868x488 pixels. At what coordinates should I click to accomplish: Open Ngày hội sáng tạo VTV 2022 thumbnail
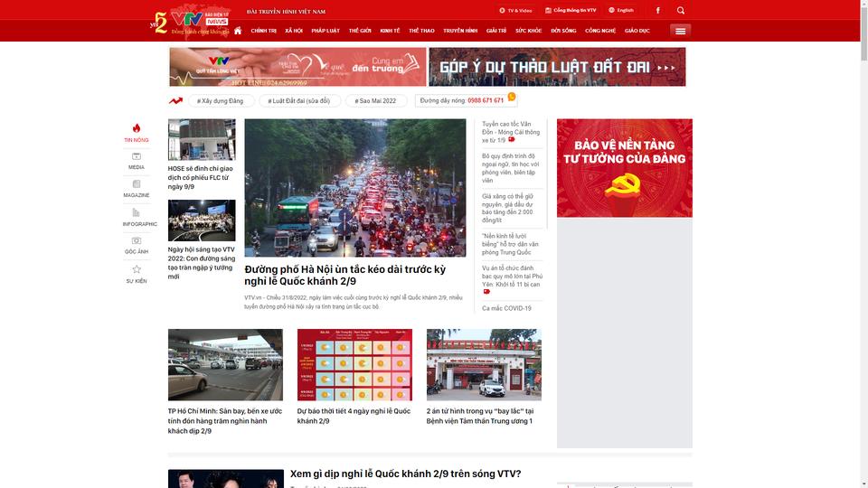[202, 221]
